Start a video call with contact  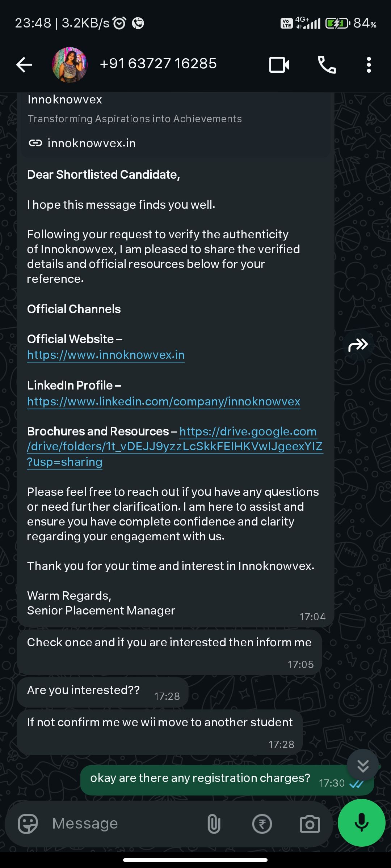(x=279, y=65)
